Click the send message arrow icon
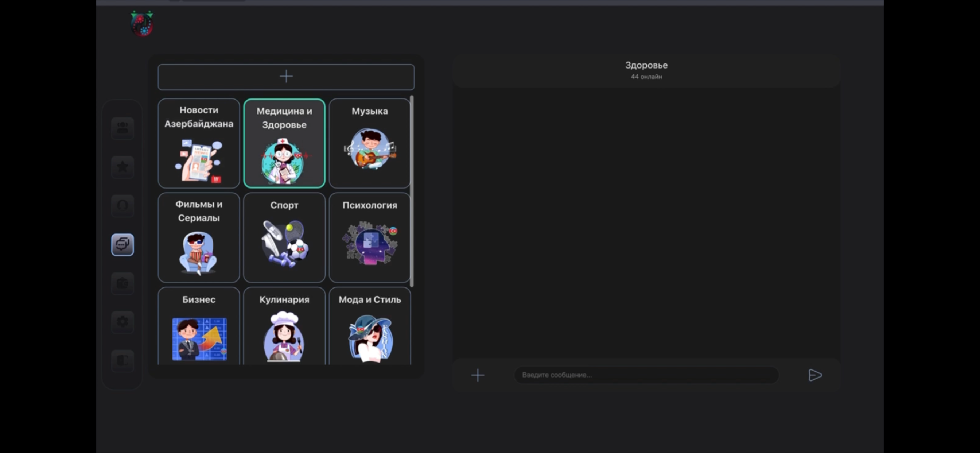This screenshot has height=453, width=980. click(814, 375)
